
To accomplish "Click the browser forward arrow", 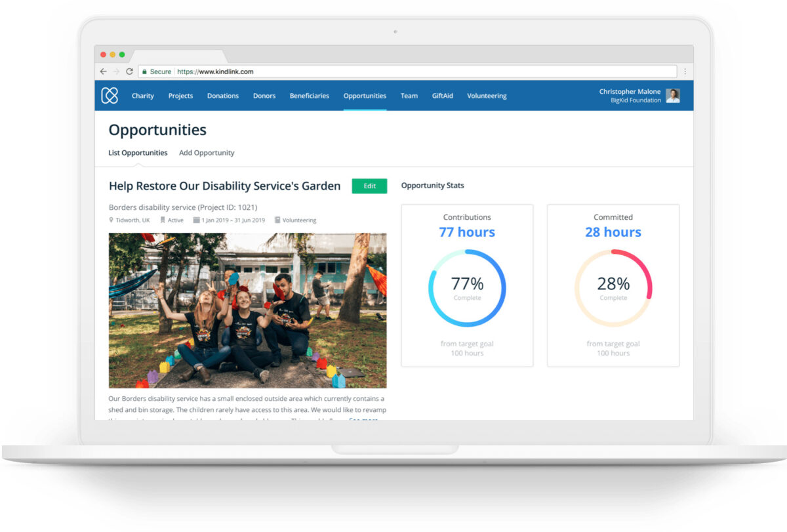I will [x=117, y=72].
